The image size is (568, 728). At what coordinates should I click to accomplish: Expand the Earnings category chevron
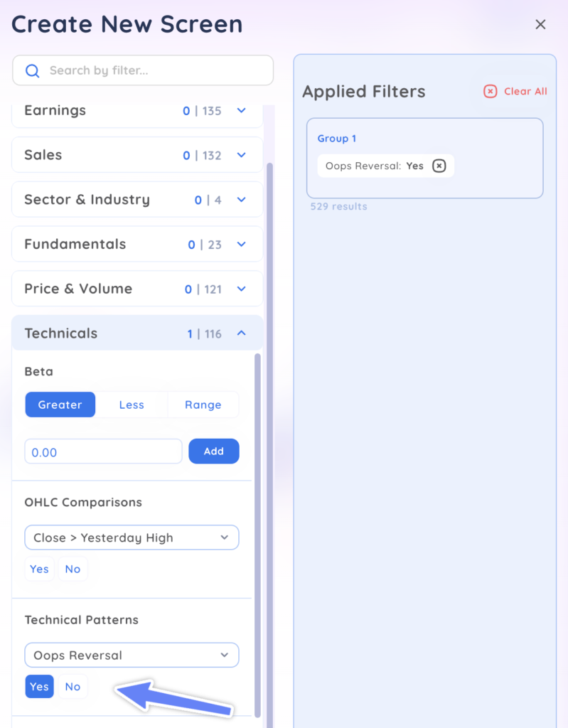241,111
